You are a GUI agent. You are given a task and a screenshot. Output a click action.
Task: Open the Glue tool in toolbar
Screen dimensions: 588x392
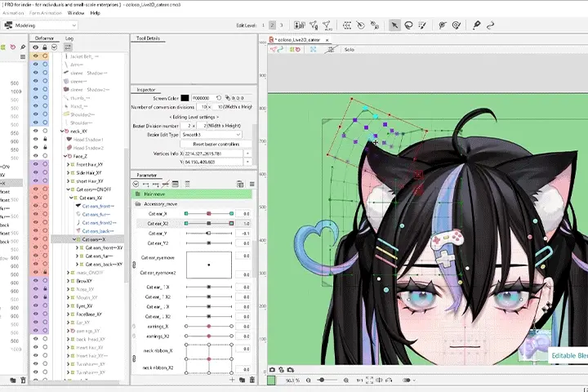(477, 25)
